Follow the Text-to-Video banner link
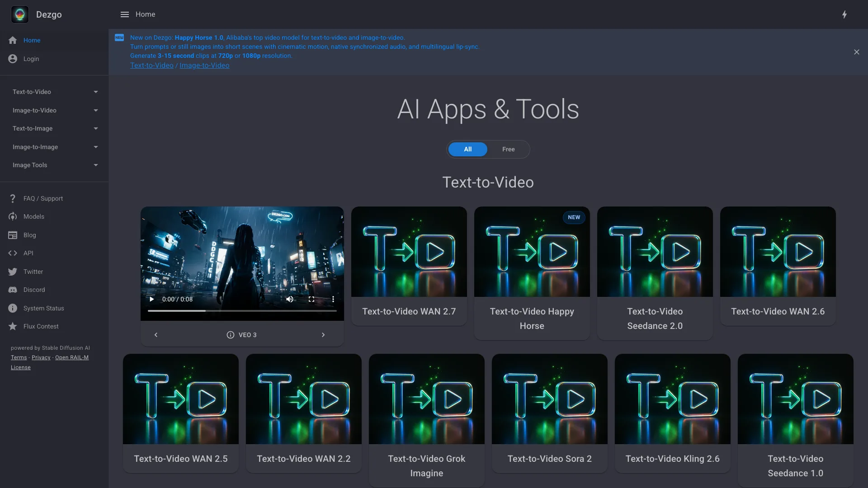 point(152,66)
